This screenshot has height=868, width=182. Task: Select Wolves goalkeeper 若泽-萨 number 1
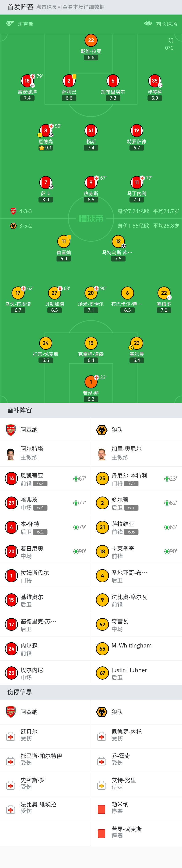click(x=91, y=382)
